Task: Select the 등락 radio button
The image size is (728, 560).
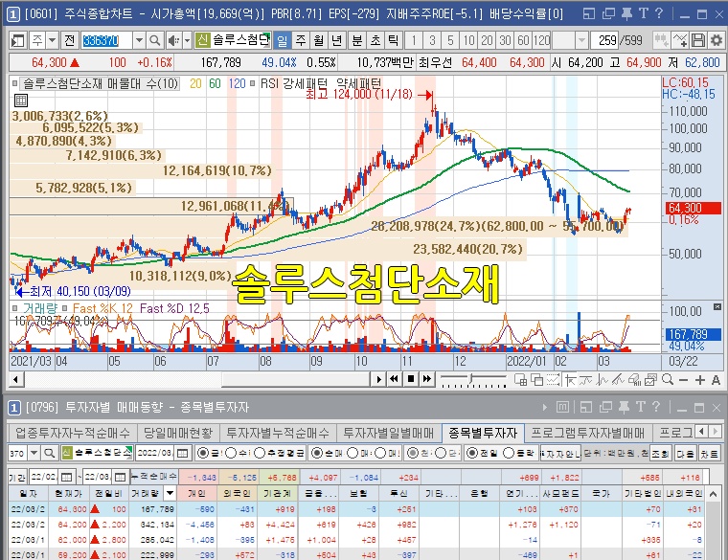Action: coord(509,453)
